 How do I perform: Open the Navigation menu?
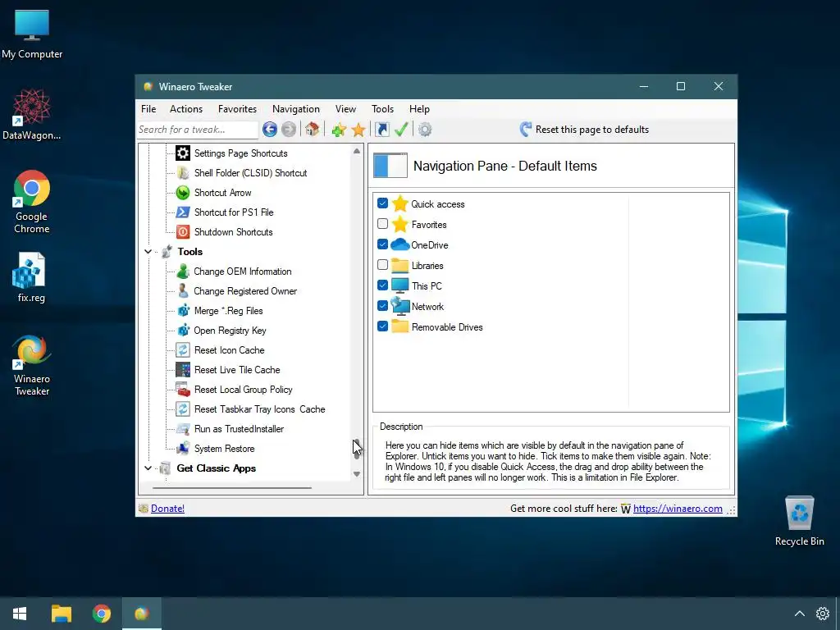tap(295, 109)
